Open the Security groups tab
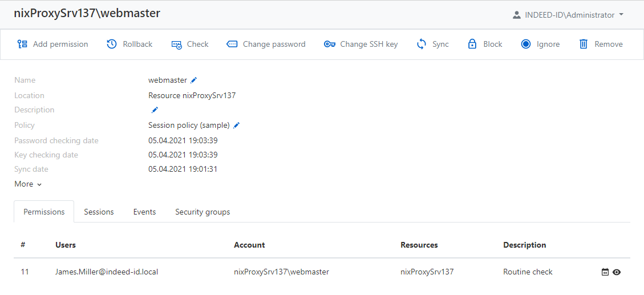Viewport: 644px width, 295px height. pyautogui.click(x=202, y=212)
